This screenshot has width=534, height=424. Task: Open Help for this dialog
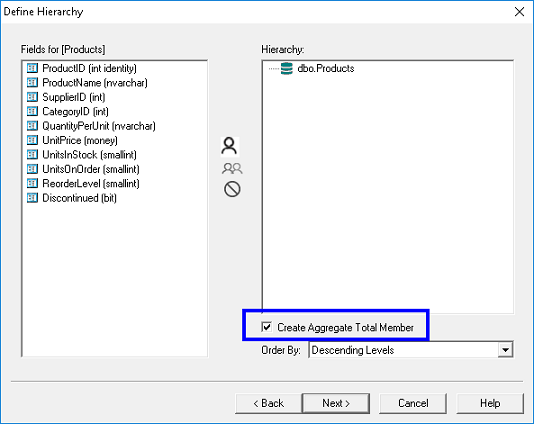click(x=490, y=403)
